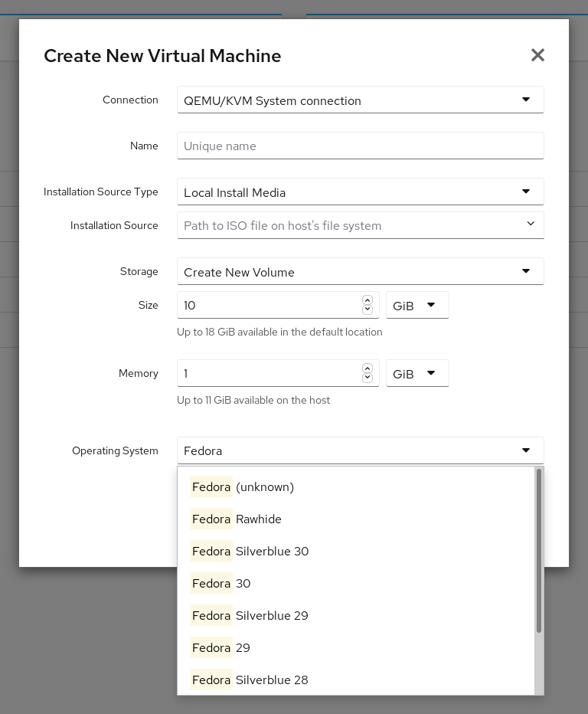The height and width of the screenshot is (714, 588).
Task: Expand Installation Source chevron arrow
Action: tap(531, 224)
